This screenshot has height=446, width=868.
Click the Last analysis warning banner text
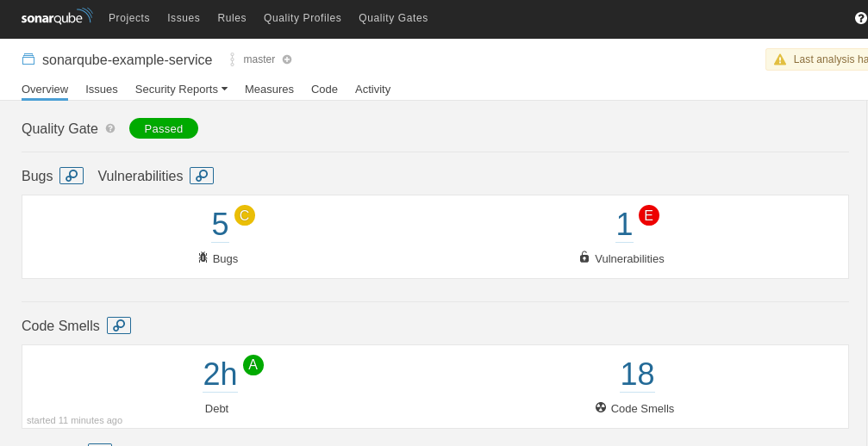(x=830, y=59)
